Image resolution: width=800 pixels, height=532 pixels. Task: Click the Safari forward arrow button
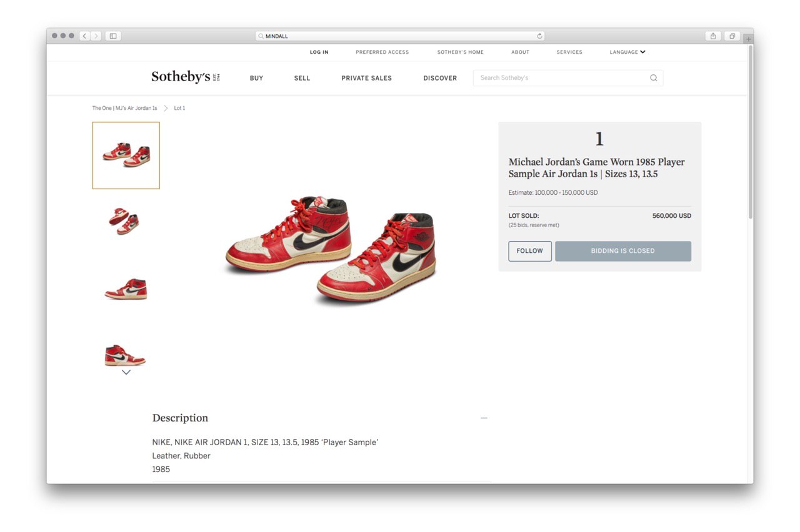(x=96, y=36)
